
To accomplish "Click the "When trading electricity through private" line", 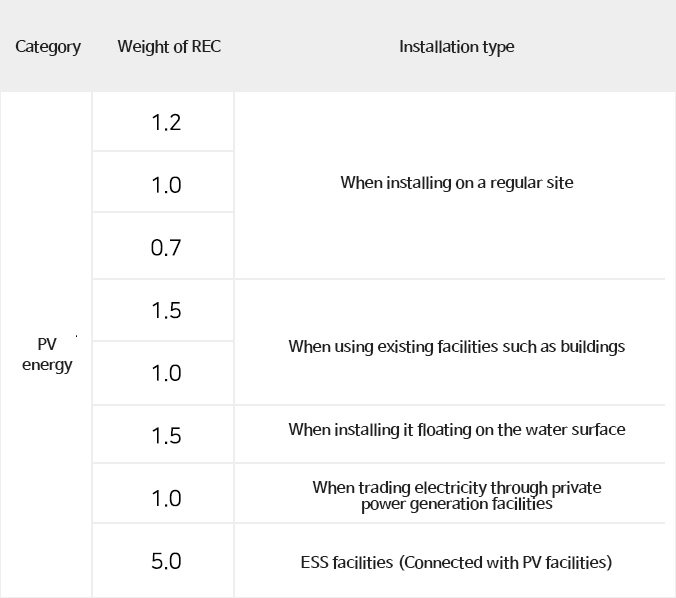I will pyautogui.click(x=456, y=488).
